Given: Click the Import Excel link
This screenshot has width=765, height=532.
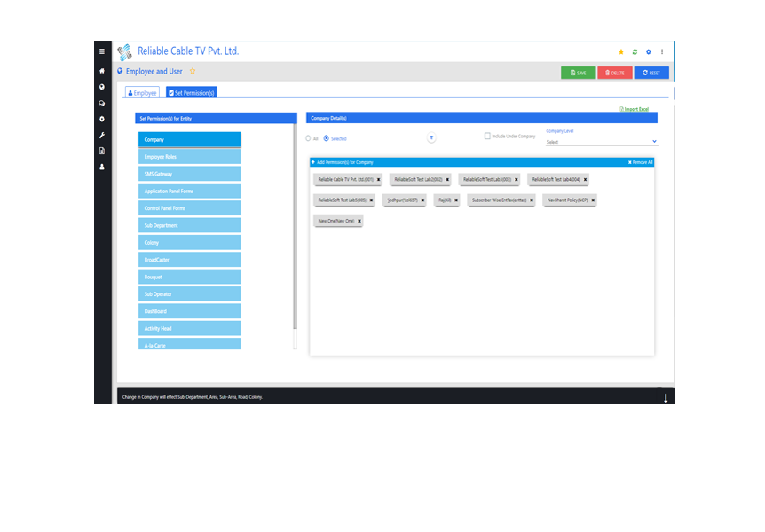Looking at the screenshot, I should pyautogui.click(x=634, y=109).
